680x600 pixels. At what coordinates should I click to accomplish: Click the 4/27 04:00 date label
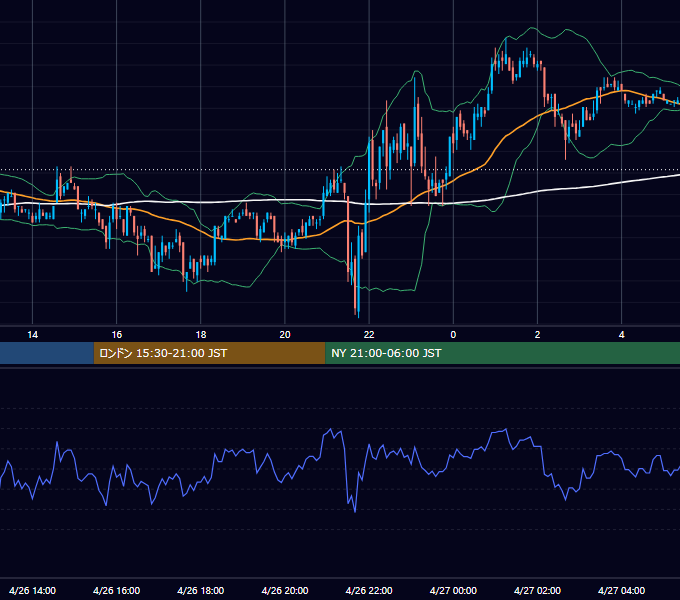(x=621, y=591)
